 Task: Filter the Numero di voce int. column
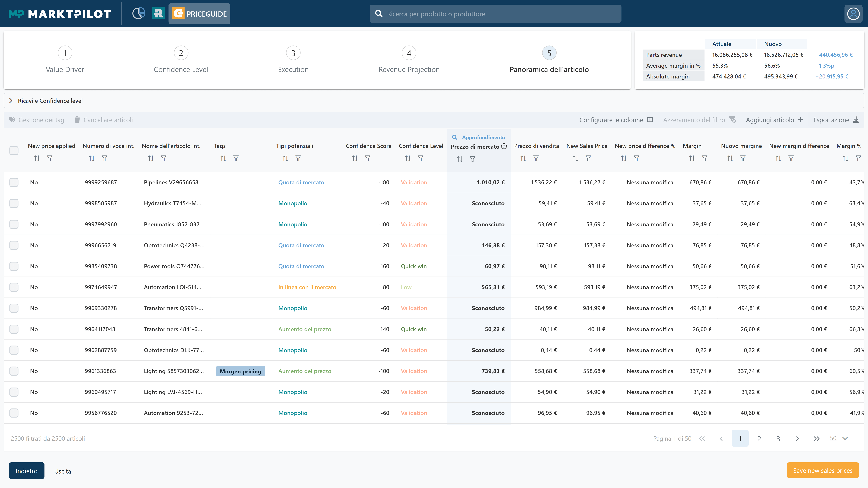tap(104, 158)
